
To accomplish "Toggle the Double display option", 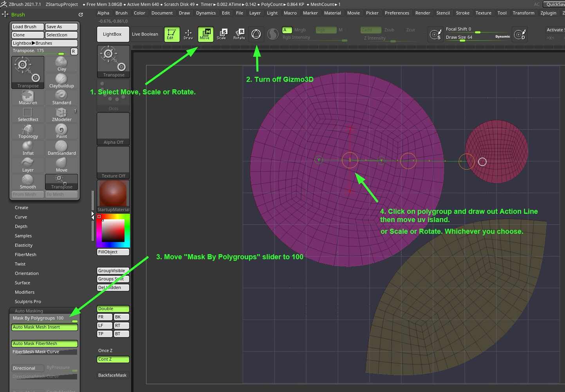I will click(x=113, y=309).
